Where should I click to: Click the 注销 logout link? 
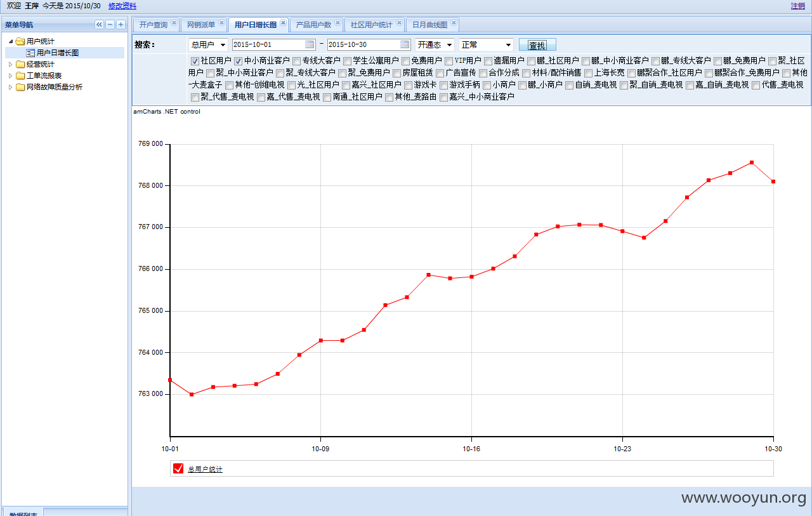[x=797, y=6]
